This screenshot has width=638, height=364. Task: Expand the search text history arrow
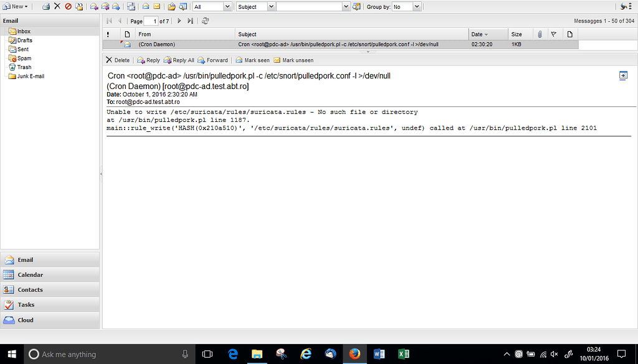point(346,6)
